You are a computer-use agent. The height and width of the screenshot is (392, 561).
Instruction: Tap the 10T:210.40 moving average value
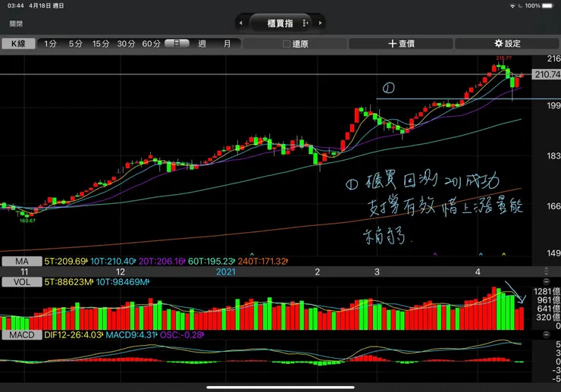113,262
